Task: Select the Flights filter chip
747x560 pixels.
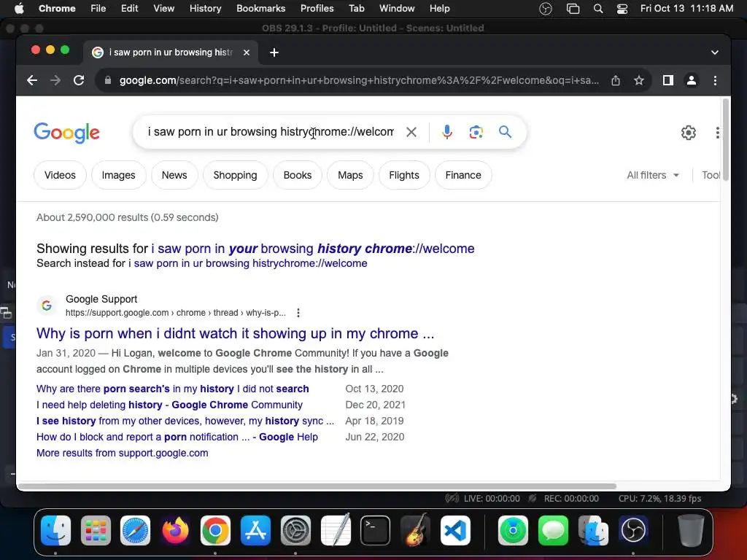Action: 404,175
